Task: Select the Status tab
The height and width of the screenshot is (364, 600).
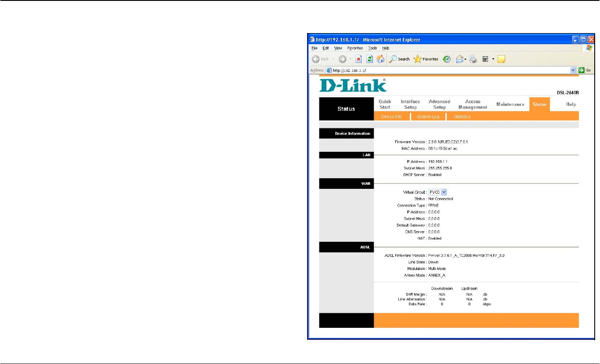Action: 539,104
